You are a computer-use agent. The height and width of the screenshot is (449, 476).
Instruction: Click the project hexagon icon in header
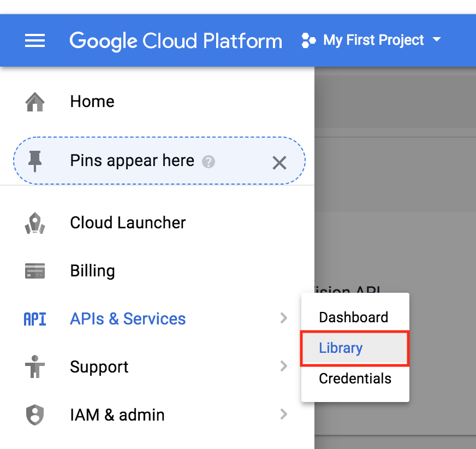tap(308, 40)
